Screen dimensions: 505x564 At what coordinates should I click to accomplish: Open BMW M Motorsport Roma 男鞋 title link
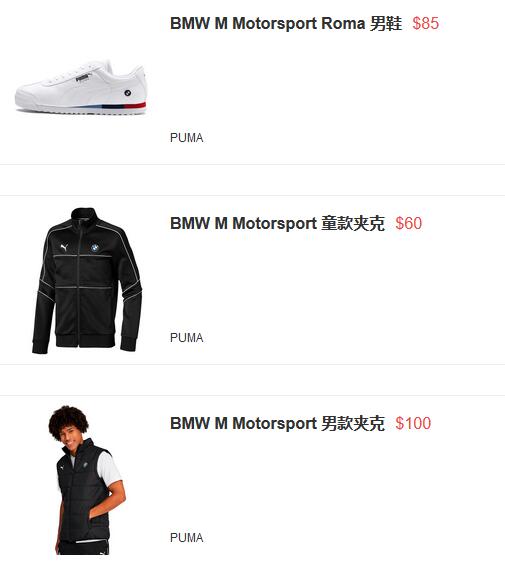click(286, 23)
